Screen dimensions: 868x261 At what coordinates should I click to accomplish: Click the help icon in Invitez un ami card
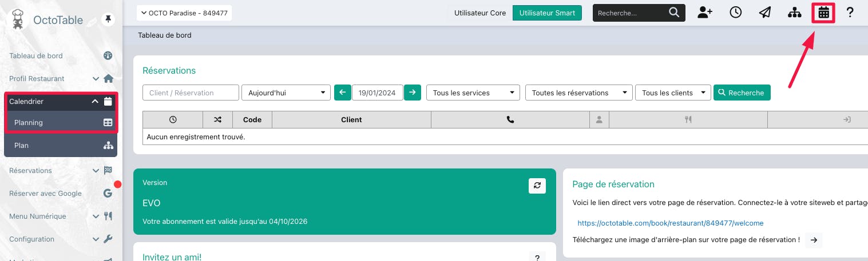(x=537, y=258)
